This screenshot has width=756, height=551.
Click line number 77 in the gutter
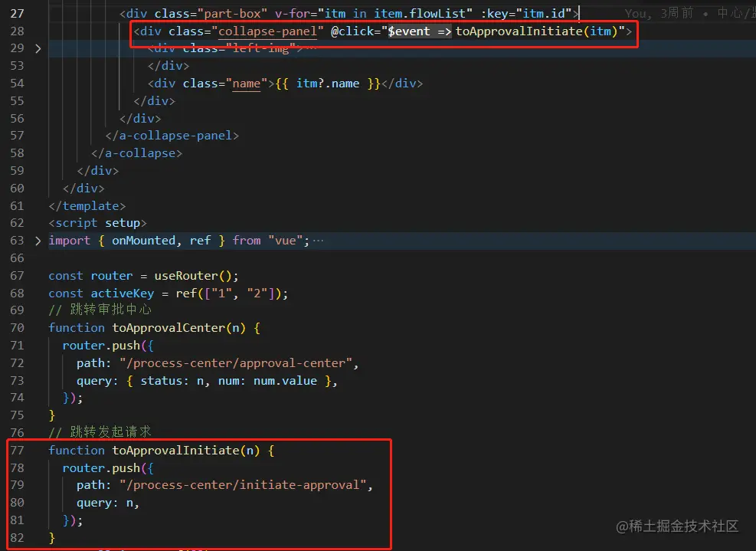(17, 450)
